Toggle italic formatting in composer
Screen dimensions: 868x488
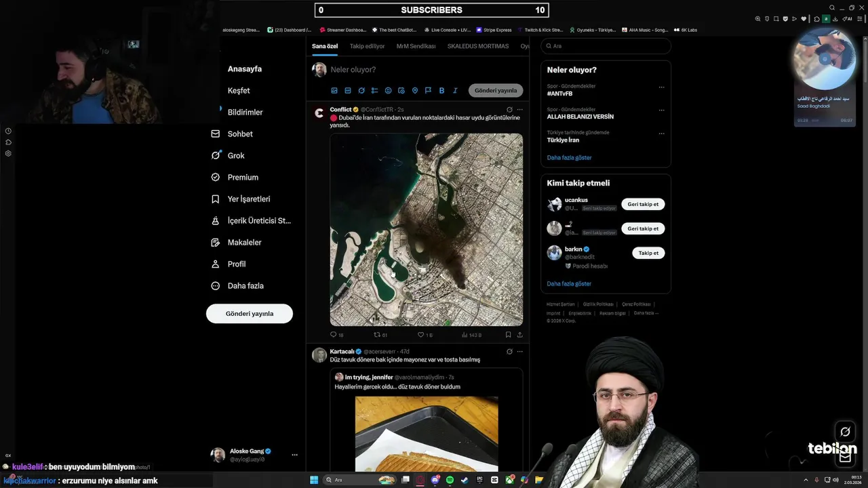pos(455,91)
